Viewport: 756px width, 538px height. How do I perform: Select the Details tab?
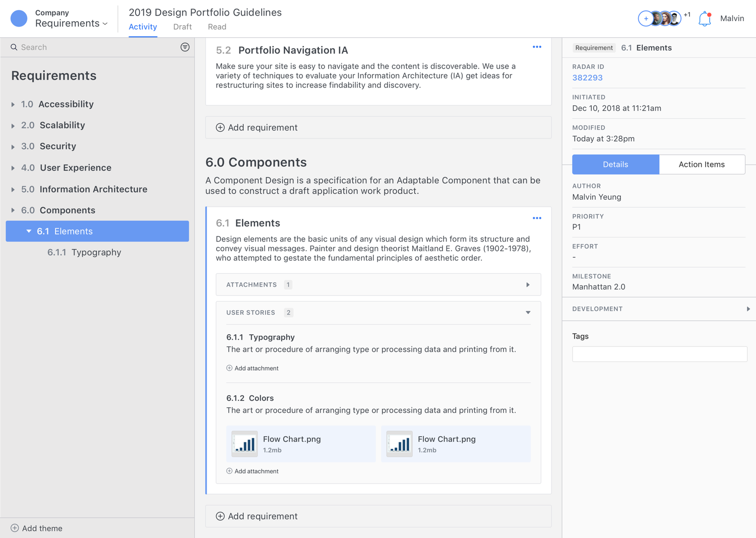point(615,164)
